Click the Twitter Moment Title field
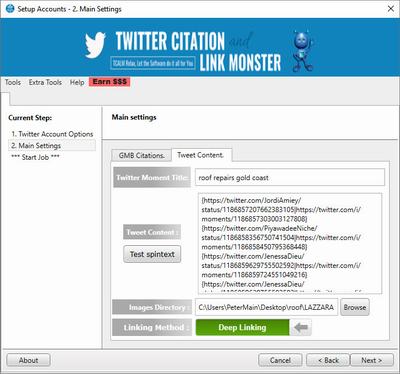400x374 pixels. [x=290, y=177]
